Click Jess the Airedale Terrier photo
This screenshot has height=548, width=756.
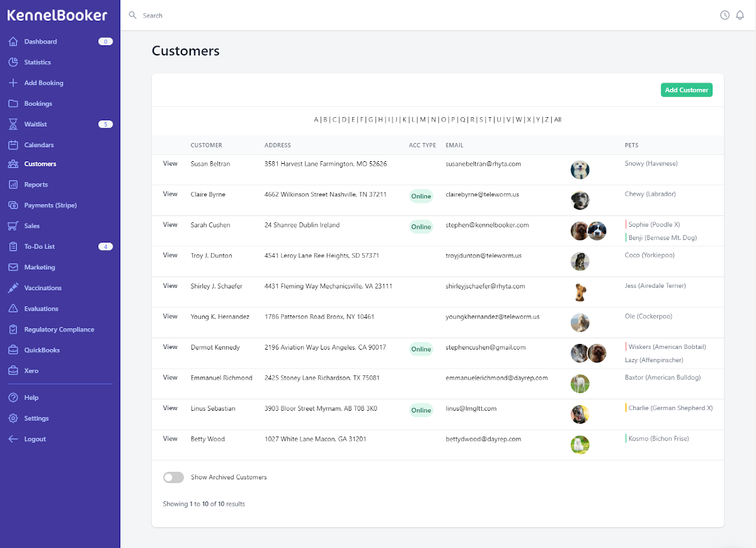(580, 292)
